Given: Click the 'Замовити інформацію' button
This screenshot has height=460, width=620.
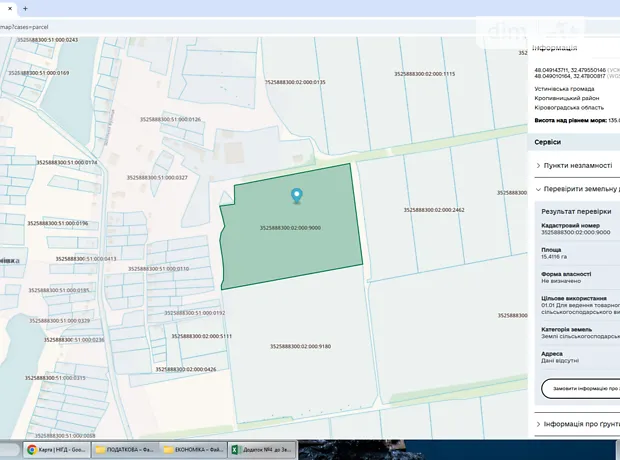Looking at the screenshot, I should pos(580,388).
